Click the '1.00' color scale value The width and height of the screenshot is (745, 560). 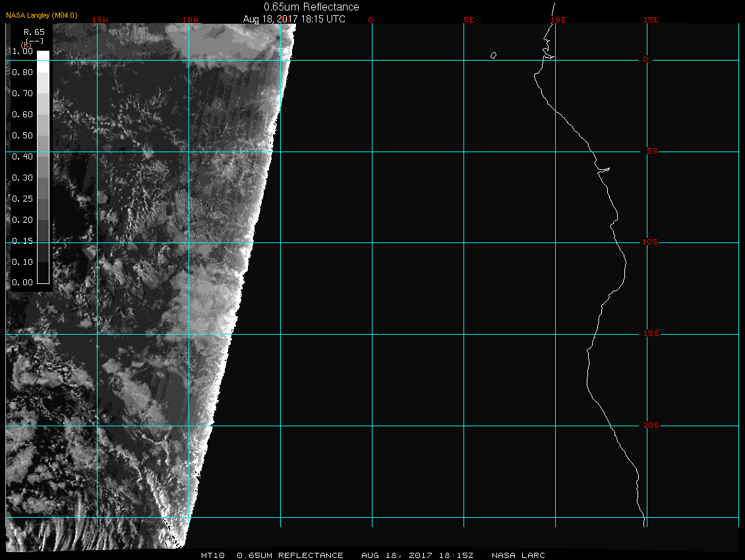[x=22, y=51]
